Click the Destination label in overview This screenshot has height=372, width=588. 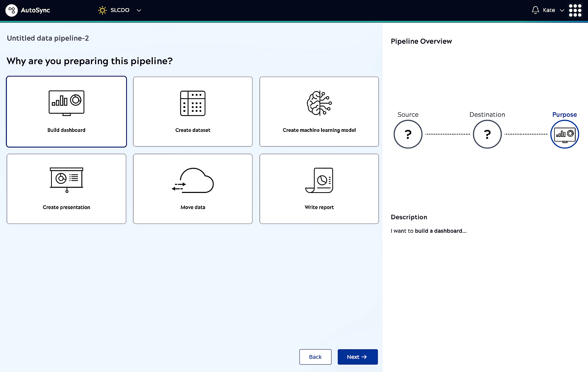pos(487,114)
